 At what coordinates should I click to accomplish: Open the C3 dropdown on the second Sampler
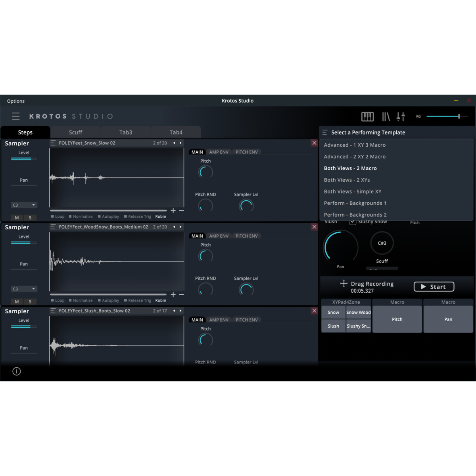(24, 288)
